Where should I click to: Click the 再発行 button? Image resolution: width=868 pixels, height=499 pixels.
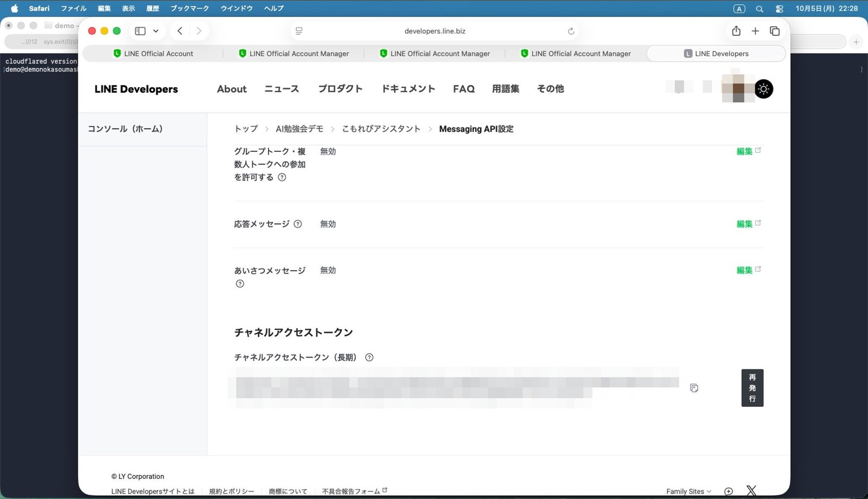[752, 388]
